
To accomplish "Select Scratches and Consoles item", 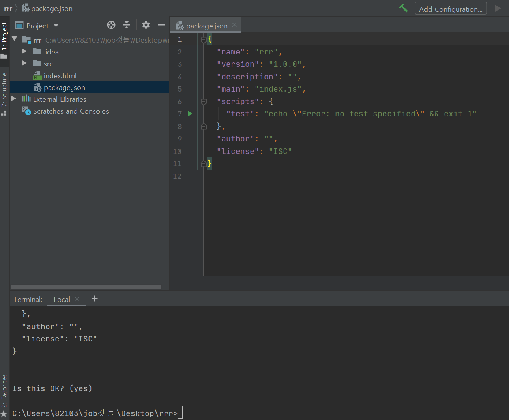I will [x=71, y=111].
